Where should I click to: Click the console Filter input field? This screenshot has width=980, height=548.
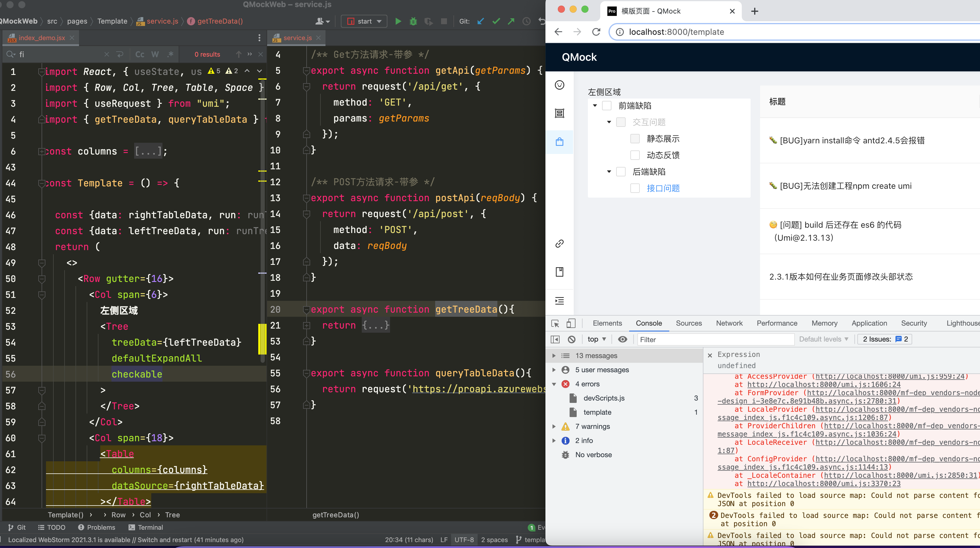click(x=715, y=339)
